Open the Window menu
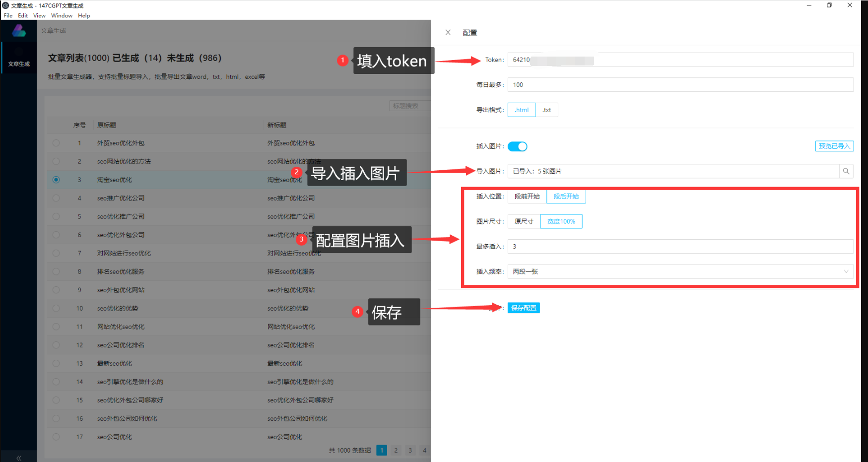Viewport: 868px width, 462px height. click(x=62, y=15)
